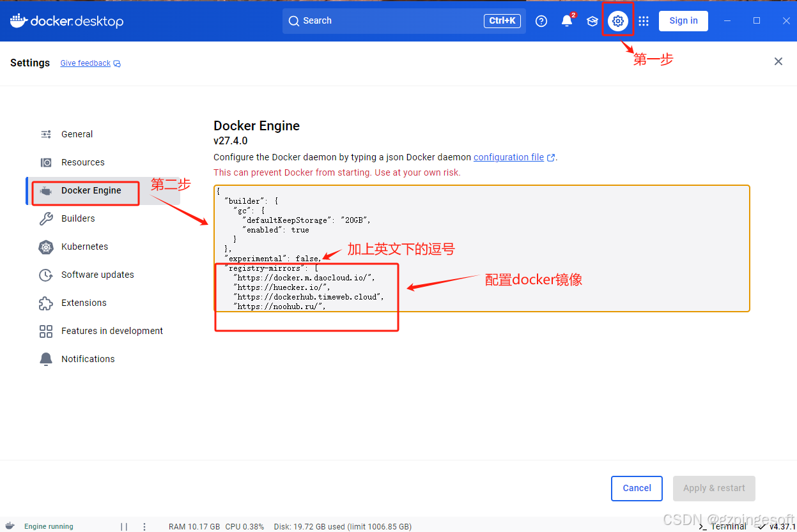Click the whale icon in the status bar
Image resolution: width=797 pixels, height=532 pixels.
pyautogui.click(x=10, y=526)
